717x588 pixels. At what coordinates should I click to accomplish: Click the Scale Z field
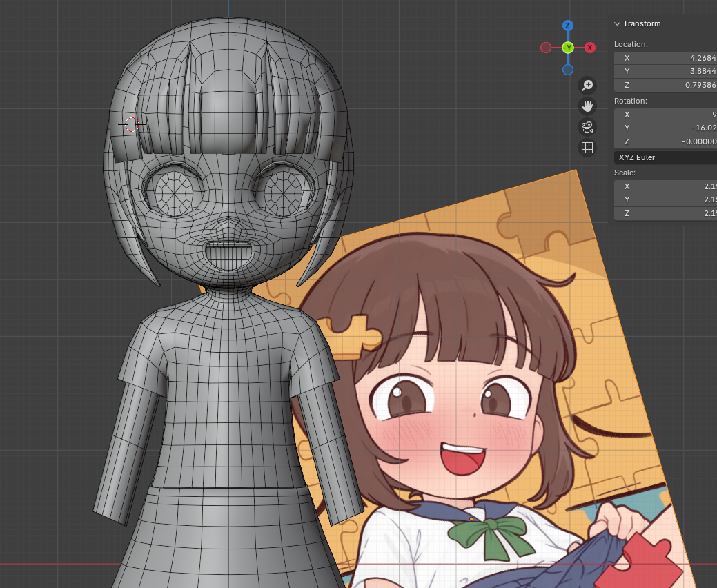(665, 213)
